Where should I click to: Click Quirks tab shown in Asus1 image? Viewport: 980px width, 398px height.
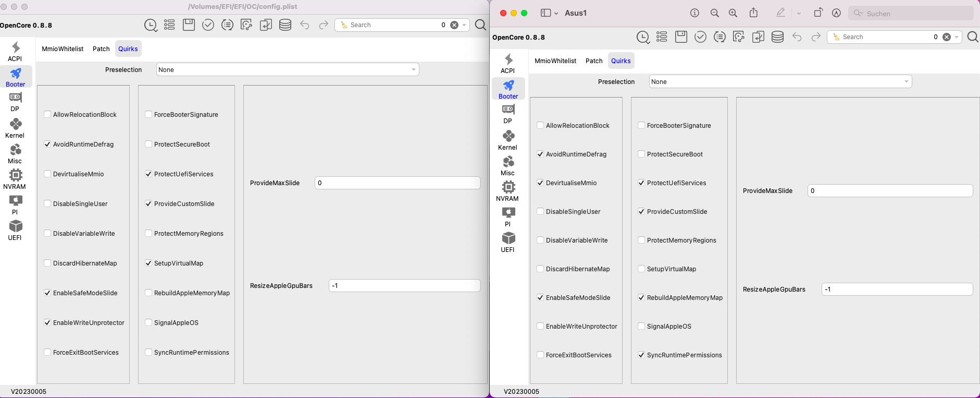click(621, 61)
